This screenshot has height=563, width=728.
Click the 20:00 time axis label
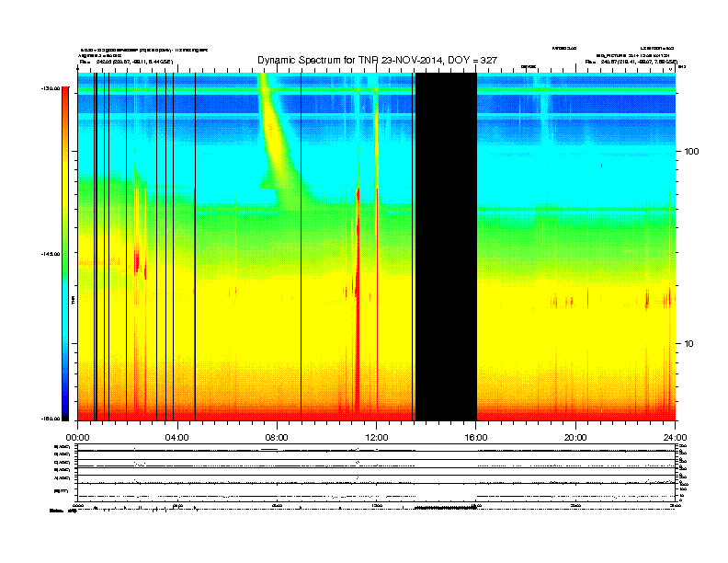coord(575,438)
